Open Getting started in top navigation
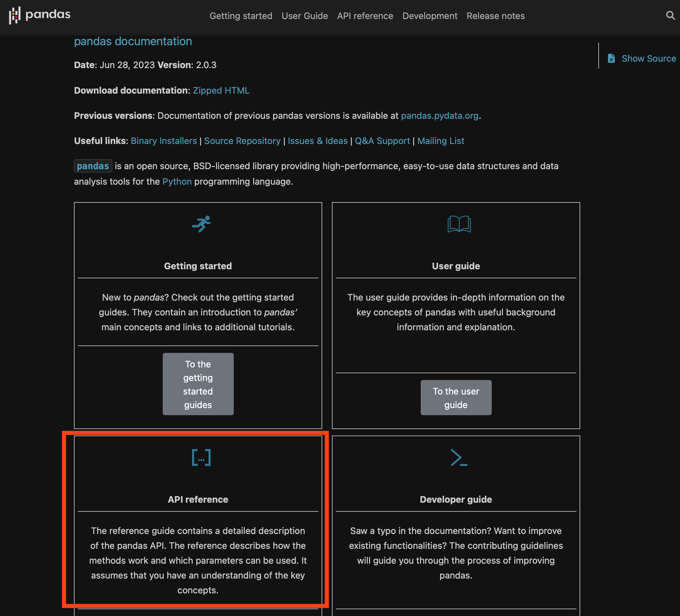 pyautogui.click(x=241, y=16)
